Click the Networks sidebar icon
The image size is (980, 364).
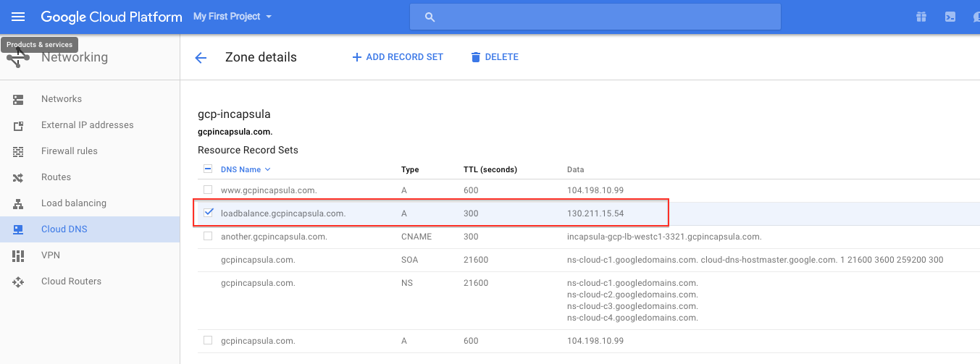[18, 99]
